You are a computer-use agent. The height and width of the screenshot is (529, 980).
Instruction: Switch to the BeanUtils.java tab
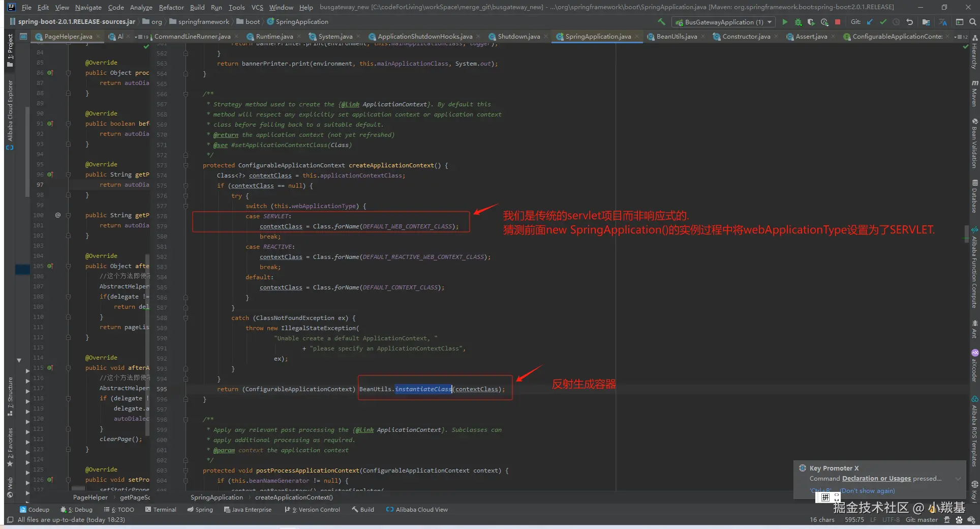click(x=677, y=37)
